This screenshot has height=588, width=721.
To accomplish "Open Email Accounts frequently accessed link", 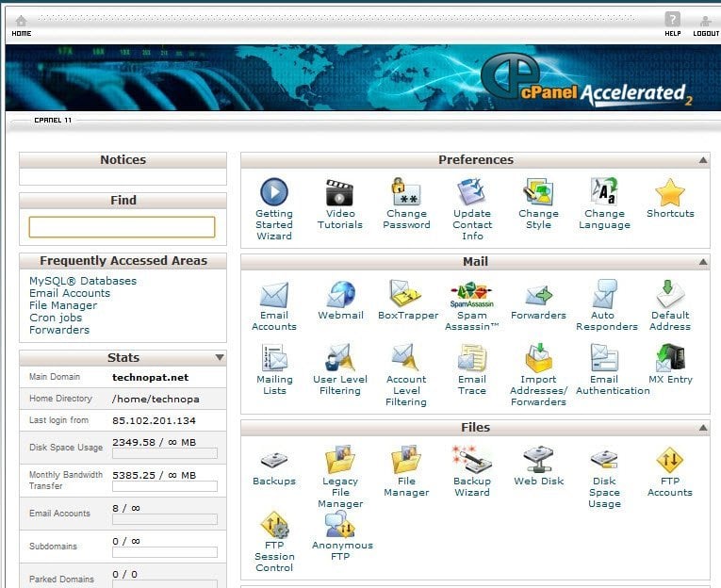I will click(70, 293).
